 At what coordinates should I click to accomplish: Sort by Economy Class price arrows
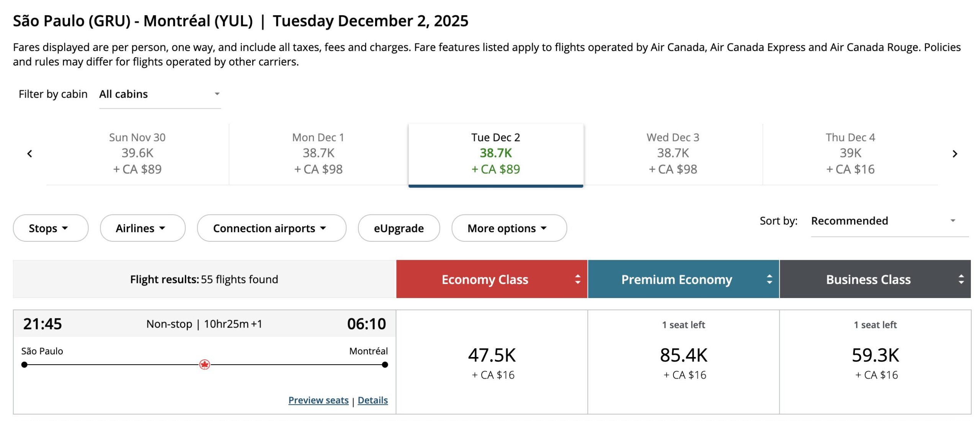[x=577, y=279]
